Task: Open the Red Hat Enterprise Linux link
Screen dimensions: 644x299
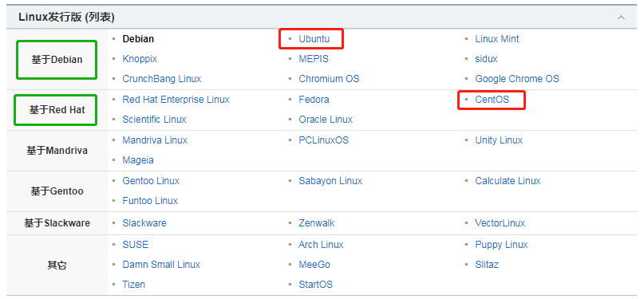Action: point(176,100)
